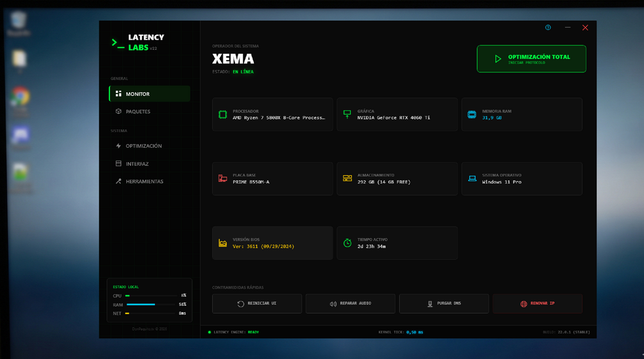Viewport: 644px width, 359px height.
Task: Start Optimización Total protocol
Action: tap(531, 59)
